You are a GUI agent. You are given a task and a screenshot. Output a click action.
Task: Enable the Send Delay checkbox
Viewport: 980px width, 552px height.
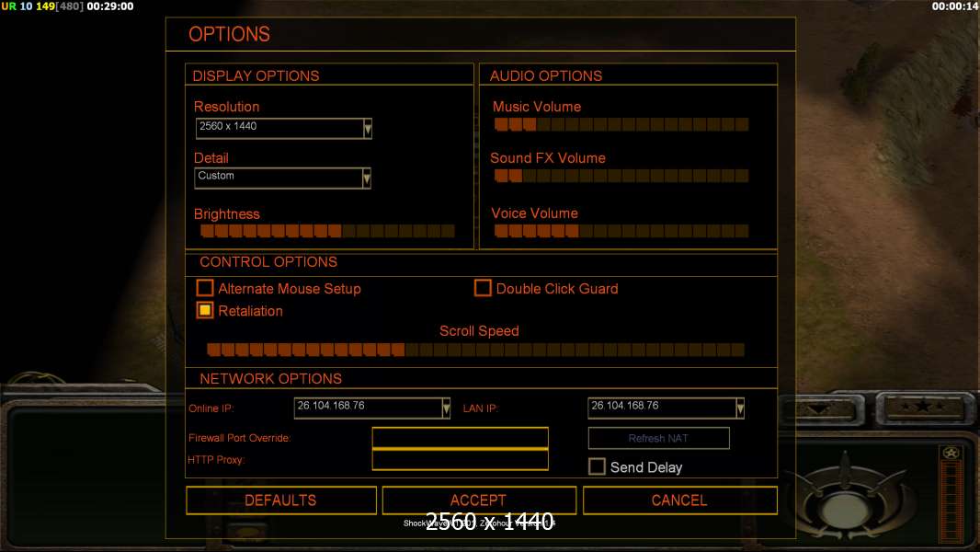point(597,466)
